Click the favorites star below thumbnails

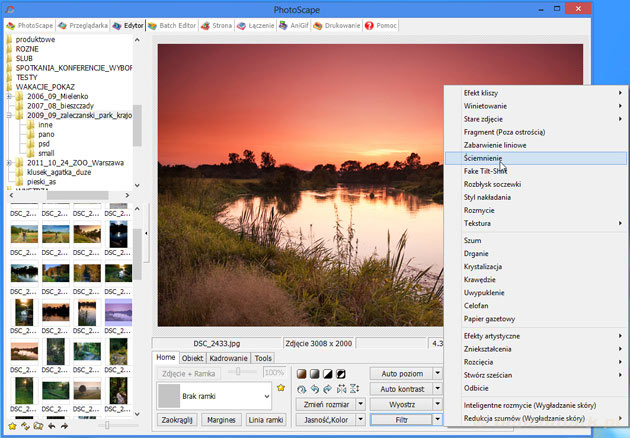pyautogui.click(x=12, y=426)
